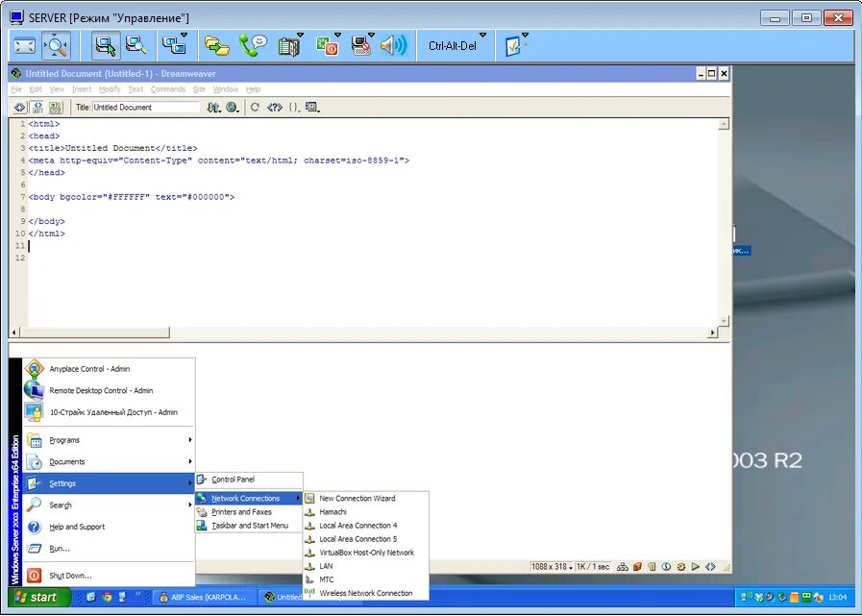This screenshot has width=862, height=616.
Task: Open Preview in Browser globe icon
Action: coord(233,108)
